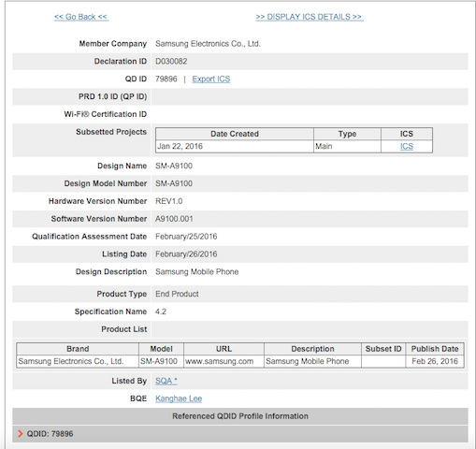
Task: Click the Software Version Number value A9100.001
Action: [x=174, y=219]
